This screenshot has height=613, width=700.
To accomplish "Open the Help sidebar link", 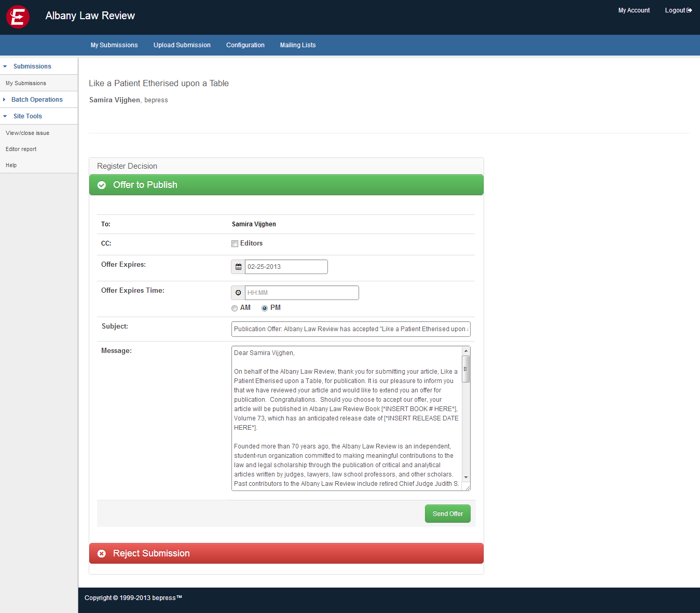I will tap(11, 165).
